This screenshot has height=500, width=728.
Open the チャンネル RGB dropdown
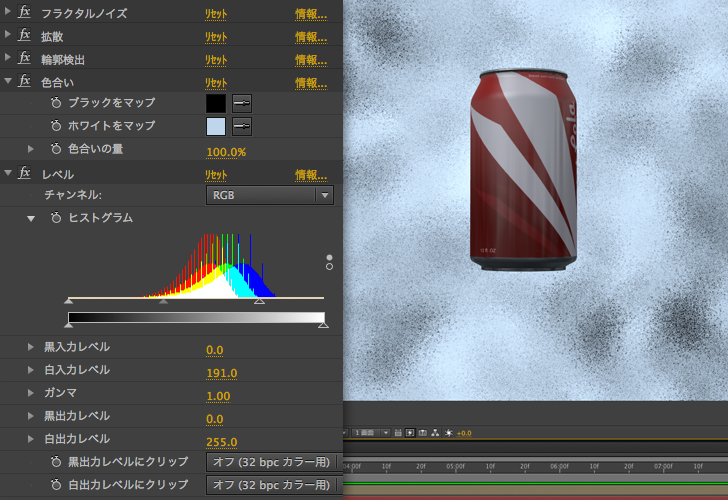269,195
